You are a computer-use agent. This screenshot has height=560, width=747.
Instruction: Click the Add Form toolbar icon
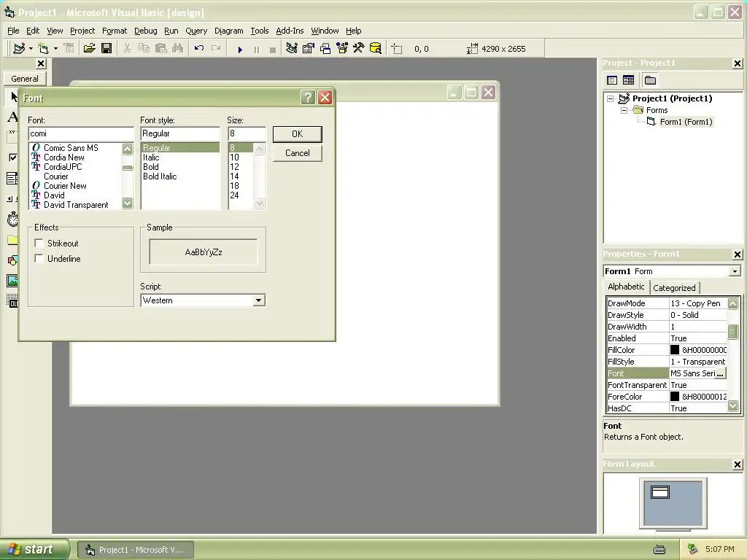point(43,48)
